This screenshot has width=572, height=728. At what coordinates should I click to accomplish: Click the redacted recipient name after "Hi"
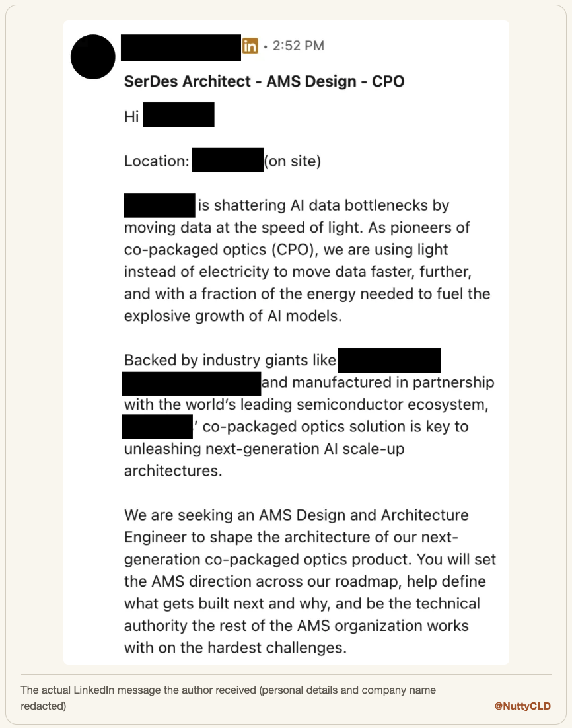click(x=178, y=115)
